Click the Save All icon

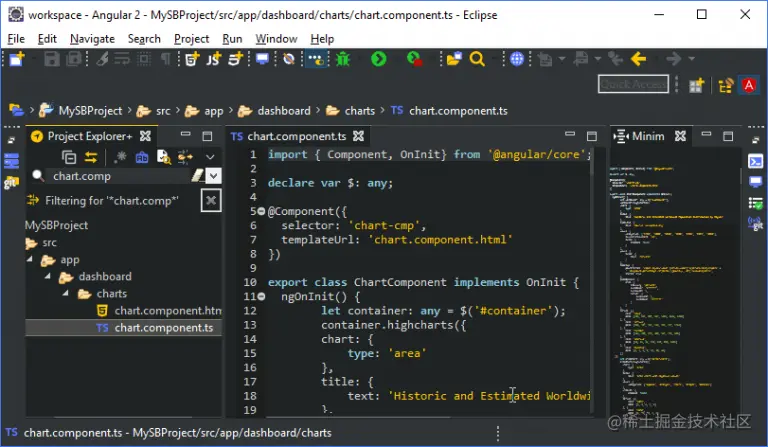tap(73, 59)
